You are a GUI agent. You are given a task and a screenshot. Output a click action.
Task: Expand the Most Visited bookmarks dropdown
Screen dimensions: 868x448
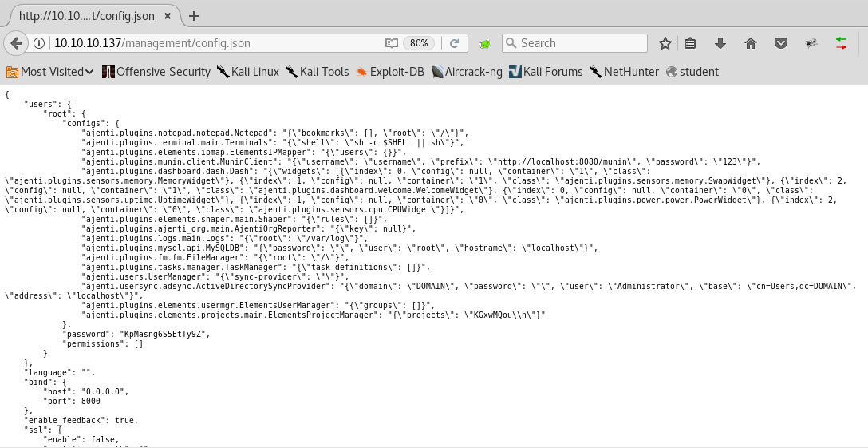[50, 72]
